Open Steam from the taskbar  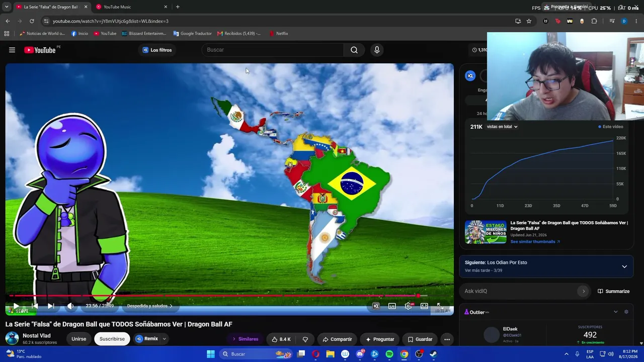pos(433,354)
